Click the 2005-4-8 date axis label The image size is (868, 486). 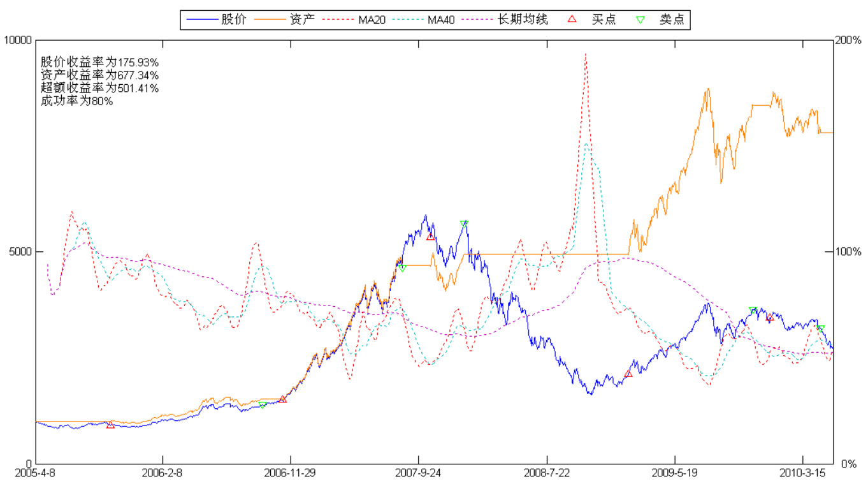point(36,473)
